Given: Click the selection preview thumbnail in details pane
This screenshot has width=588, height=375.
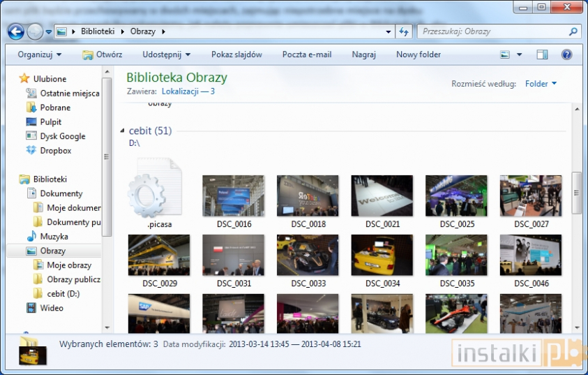Looking at the screenshot, I should pyautogui.click(x=32, y=352).
